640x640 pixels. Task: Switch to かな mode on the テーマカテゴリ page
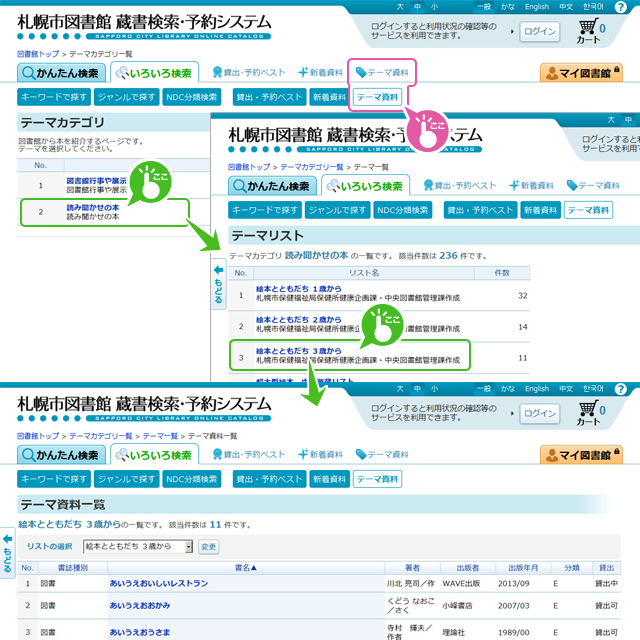coord(508,7)
